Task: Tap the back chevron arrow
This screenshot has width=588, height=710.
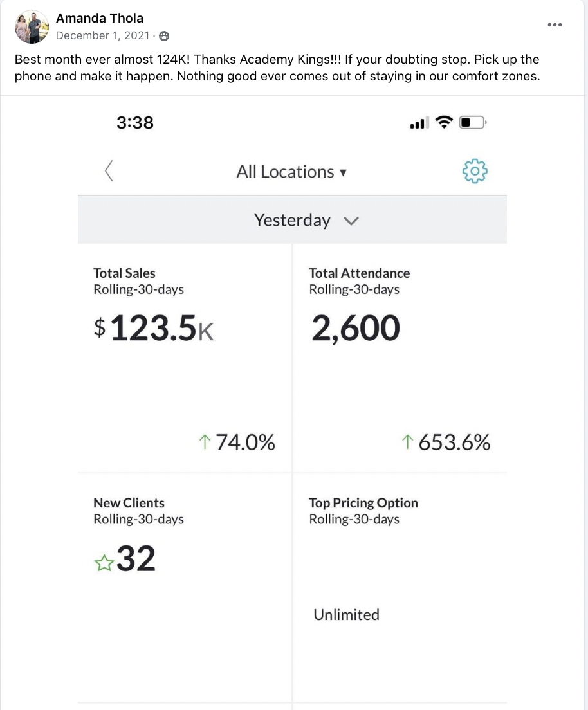Action: [109, 170]
